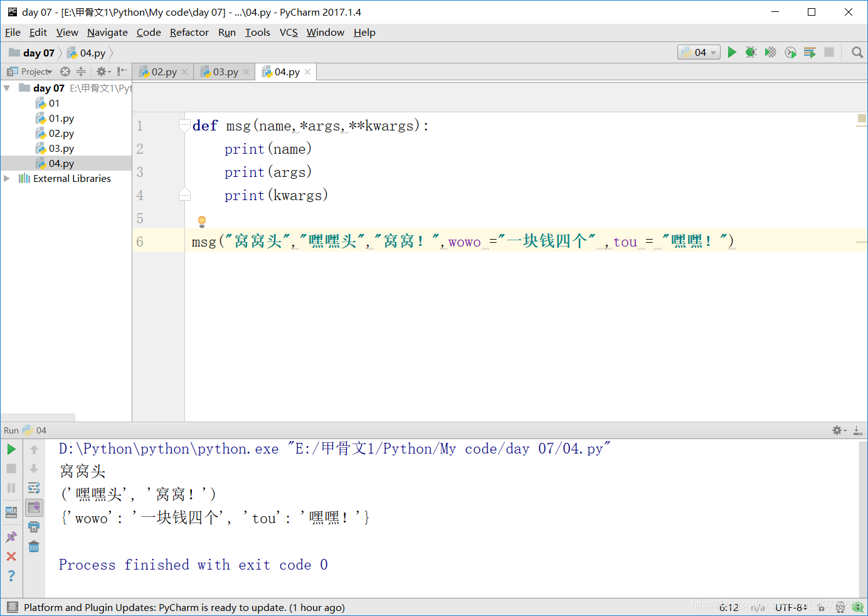This screenshot has height=616, width=868.
Task: Click the 04.py breadcrumb in navigation bar
Action: coord(86,53)
